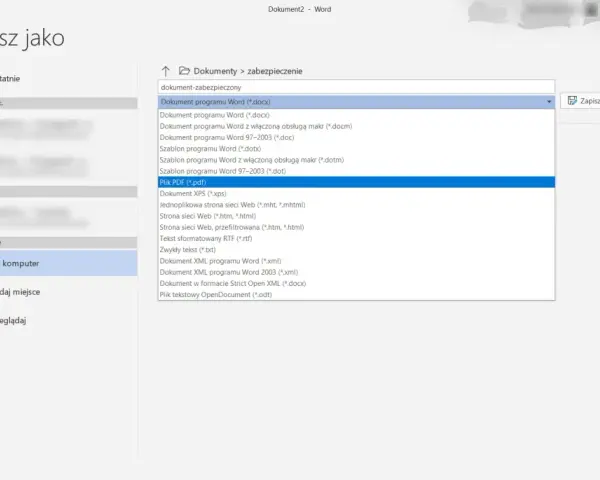The image size is (600, 480).
Task: Choose Strona sieci Web, przefiltrowana option
Action: point(356,227)
